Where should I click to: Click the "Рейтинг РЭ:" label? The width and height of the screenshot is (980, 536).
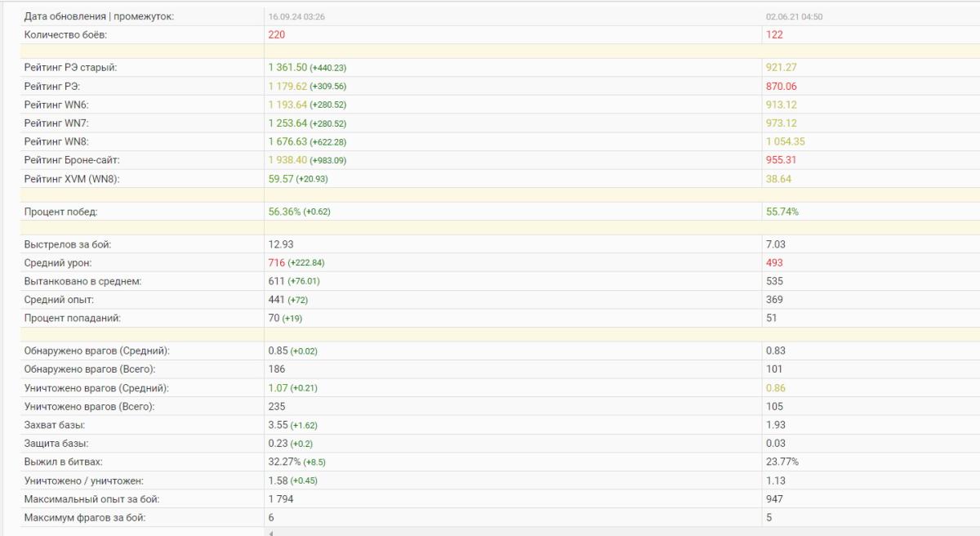[51, 86]
